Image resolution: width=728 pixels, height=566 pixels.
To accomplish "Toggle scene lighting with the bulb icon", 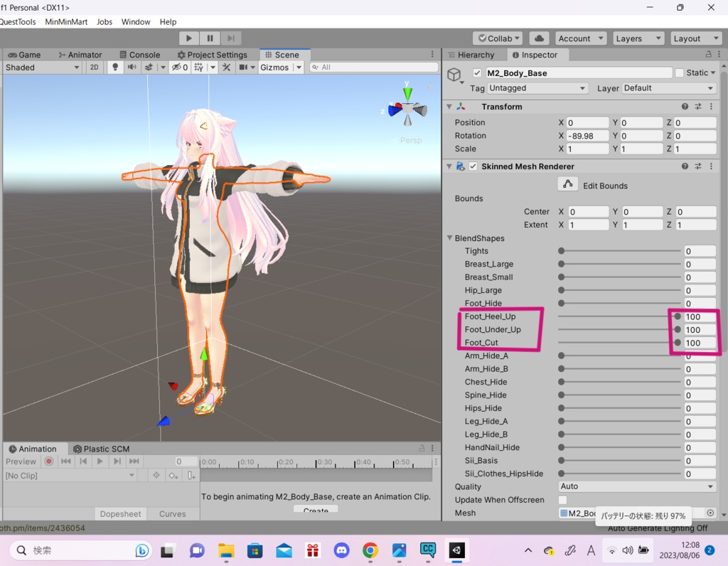I will point(115,67).
